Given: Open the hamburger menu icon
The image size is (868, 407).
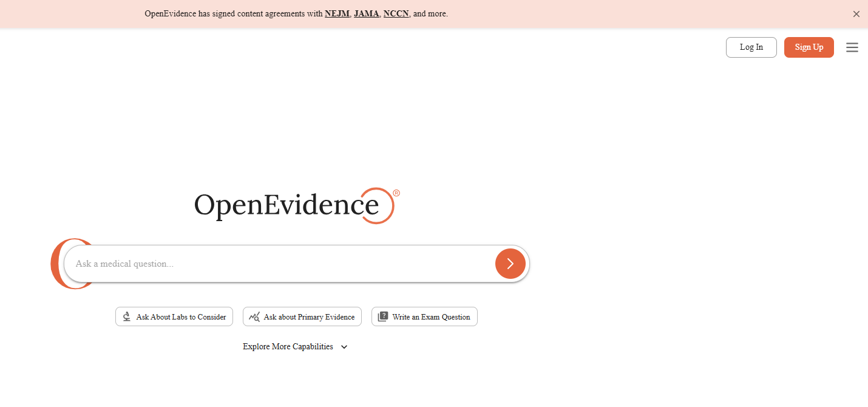Looking at the screenshot, I should [852, 47].
